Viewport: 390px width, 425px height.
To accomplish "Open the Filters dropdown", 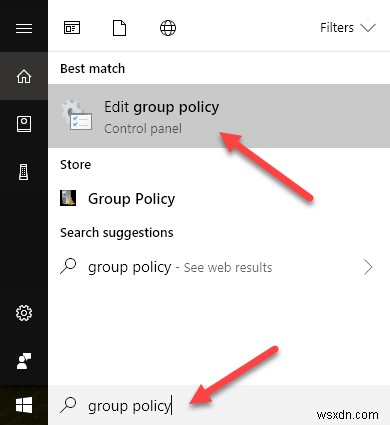I will click(x=348, y=28).
